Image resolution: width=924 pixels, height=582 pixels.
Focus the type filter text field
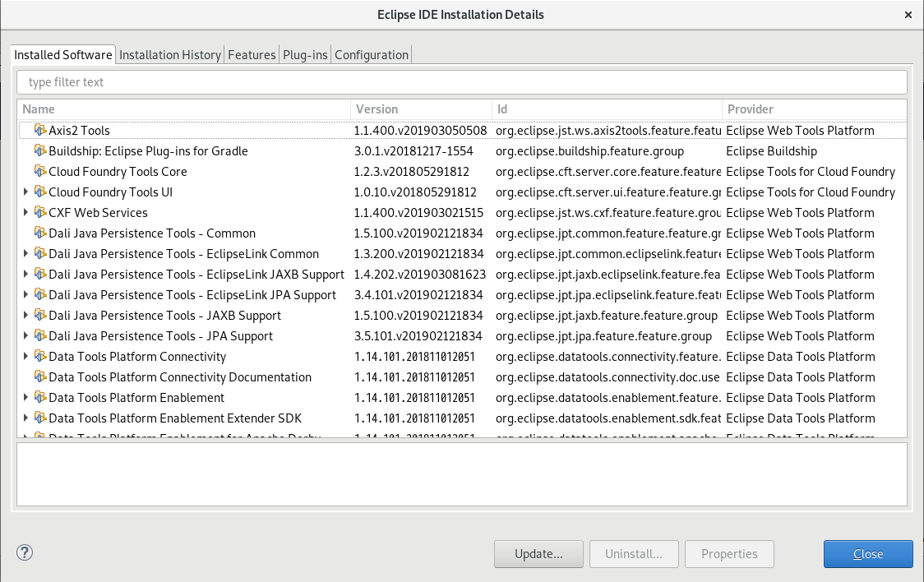click(x=461, y=82)
